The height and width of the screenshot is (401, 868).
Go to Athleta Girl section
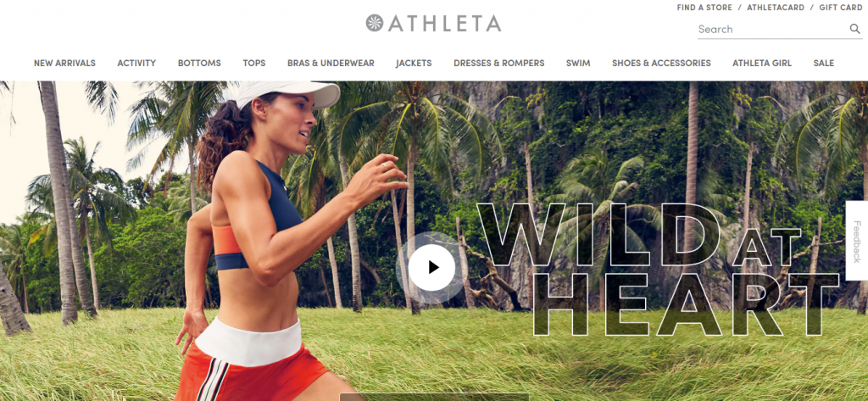(x=762, y=63)
